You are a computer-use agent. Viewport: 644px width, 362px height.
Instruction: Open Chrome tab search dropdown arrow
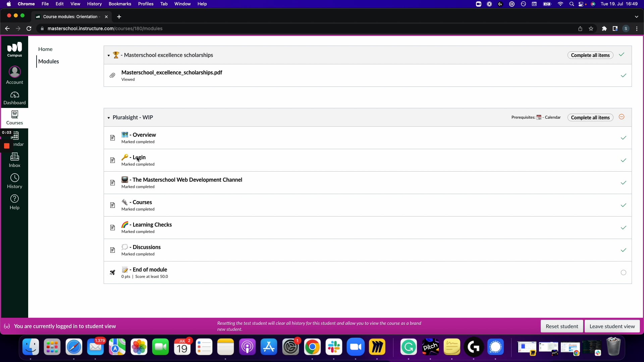pyautogui.click(x=636, y=17)
